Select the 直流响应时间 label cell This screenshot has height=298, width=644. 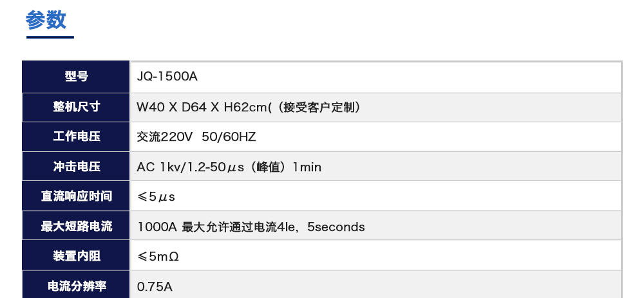76,196
